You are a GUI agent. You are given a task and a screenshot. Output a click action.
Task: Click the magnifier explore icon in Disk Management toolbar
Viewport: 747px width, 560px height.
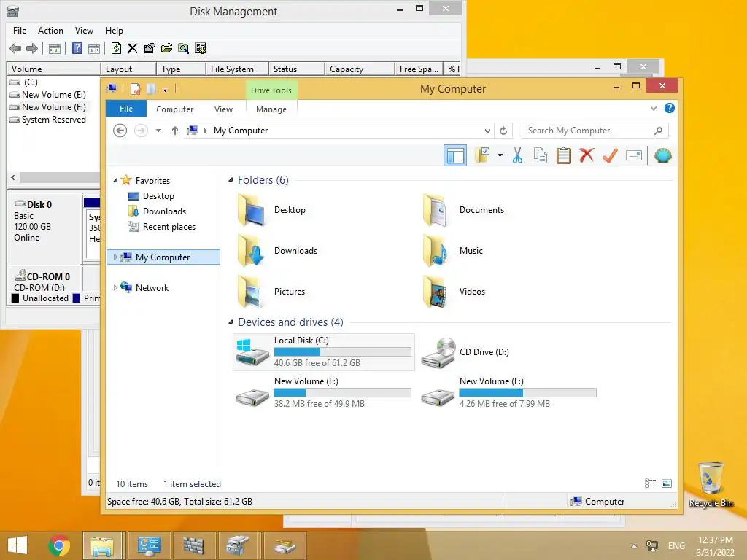coord(183,48)
